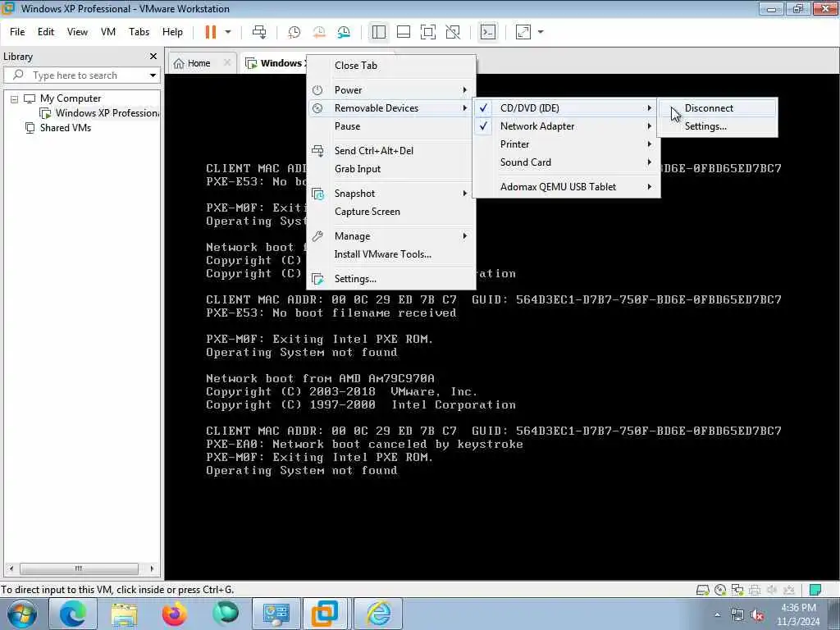This screenshot has width=840, height=630.
Task: Toggle the library sidebar view icon
Action: tap(379, 32)
